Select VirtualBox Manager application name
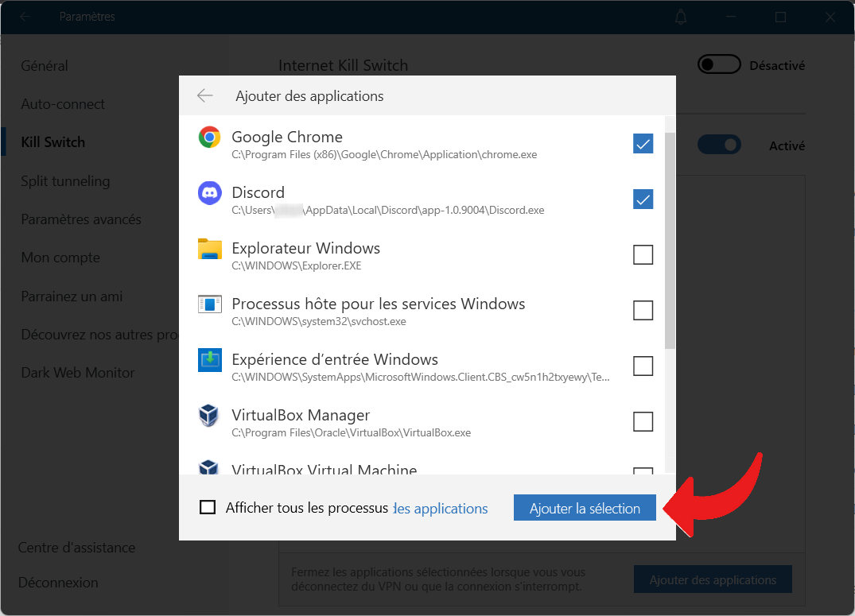This screenshot has height=616, width=855. 301,415
